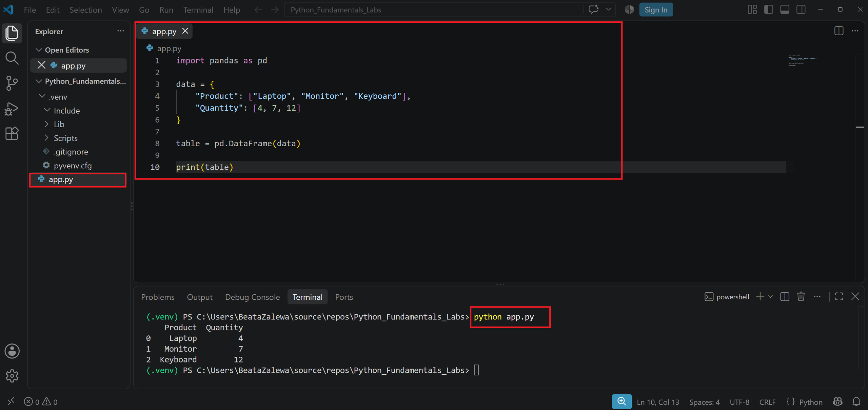Change Spaces: 4 indentation setting

click(x=704, y=402)
